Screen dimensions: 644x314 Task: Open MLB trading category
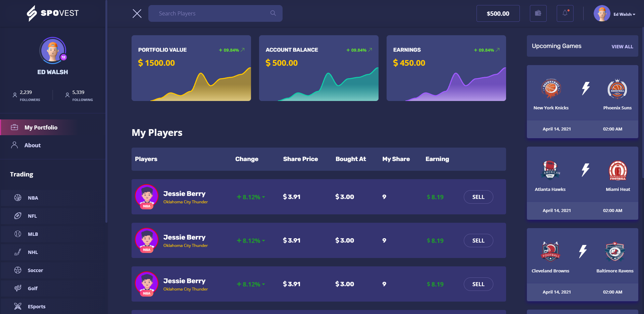53,234
